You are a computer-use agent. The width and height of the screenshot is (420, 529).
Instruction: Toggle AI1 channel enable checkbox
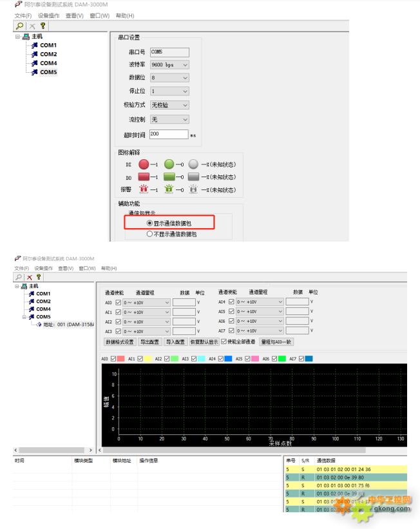tap(118, 312)
